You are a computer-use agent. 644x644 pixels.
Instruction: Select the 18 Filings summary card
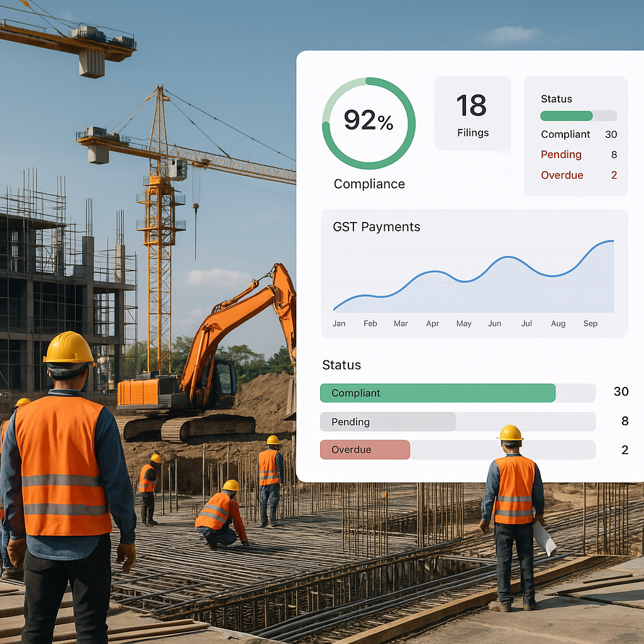tap(472, 113)
